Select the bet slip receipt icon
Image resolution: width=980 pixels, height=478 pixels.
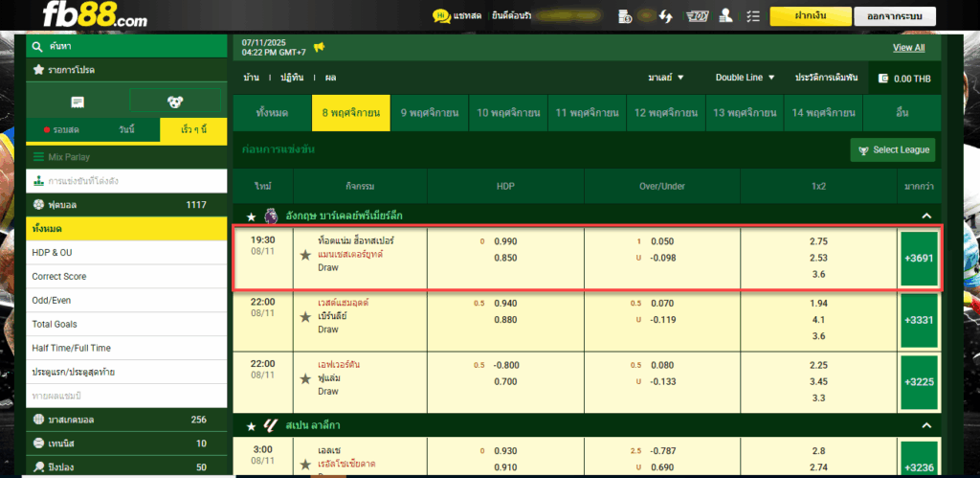click(78, 102)
